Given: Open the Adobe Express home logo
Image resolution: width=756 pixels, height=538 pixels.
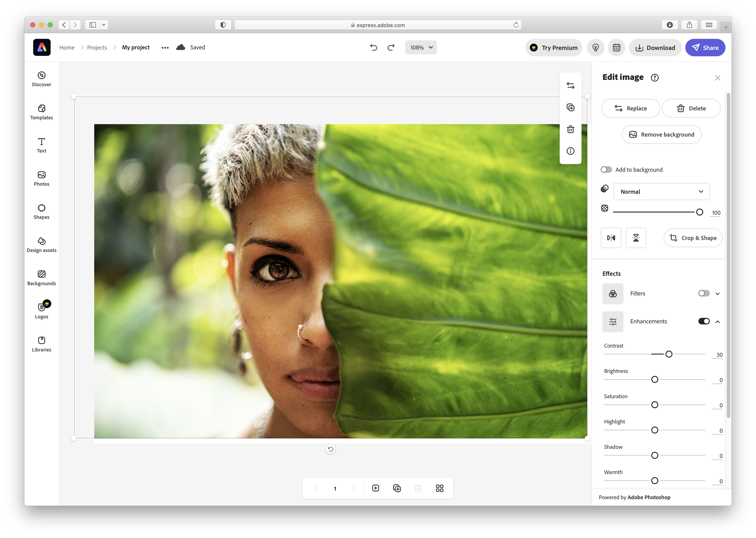Looking at the screenshot, I should [x=42, y=47].
